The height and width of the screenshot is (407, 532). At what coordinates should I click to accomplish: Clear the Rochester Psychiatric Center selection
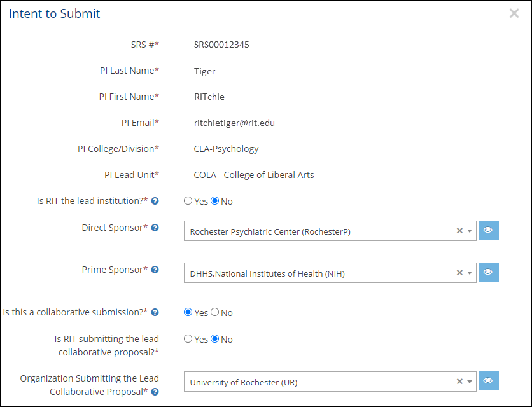[459, 231]
